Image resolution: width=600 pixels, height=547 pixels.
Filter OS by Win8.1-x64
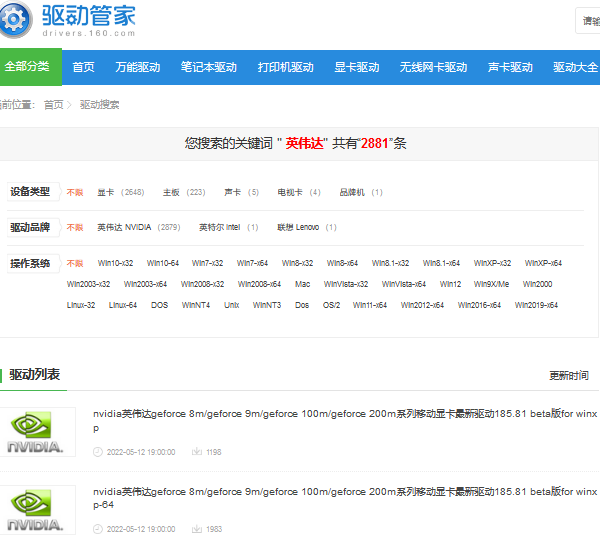(441, 263)
